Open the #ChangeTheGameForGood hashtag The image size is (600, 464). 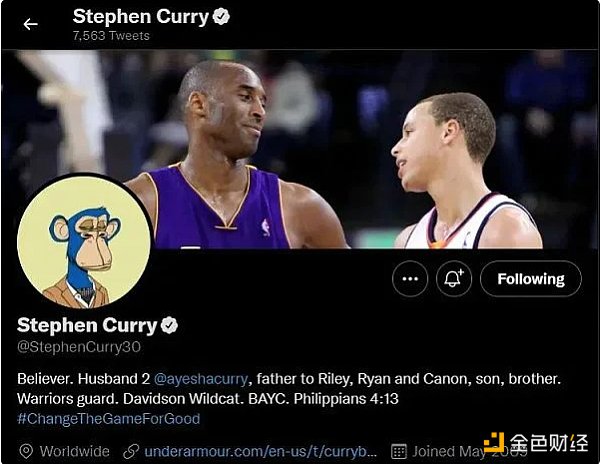tap(109, 418)
